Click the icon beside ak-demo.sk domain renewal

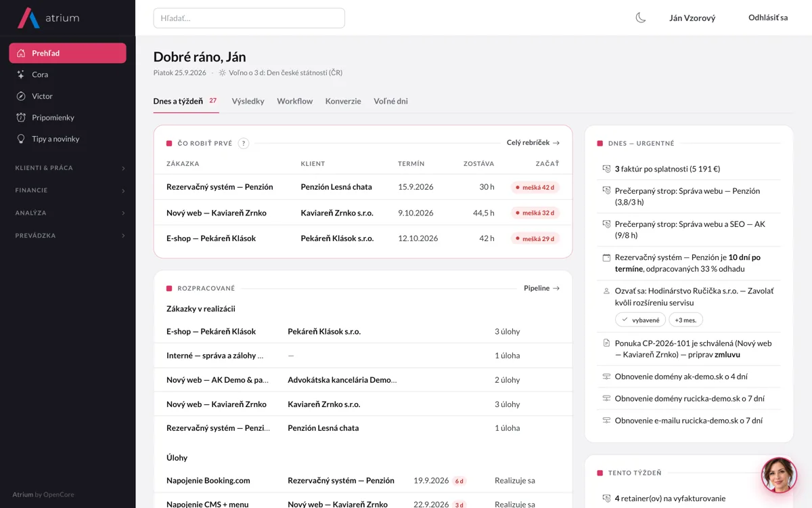(606, 377)
